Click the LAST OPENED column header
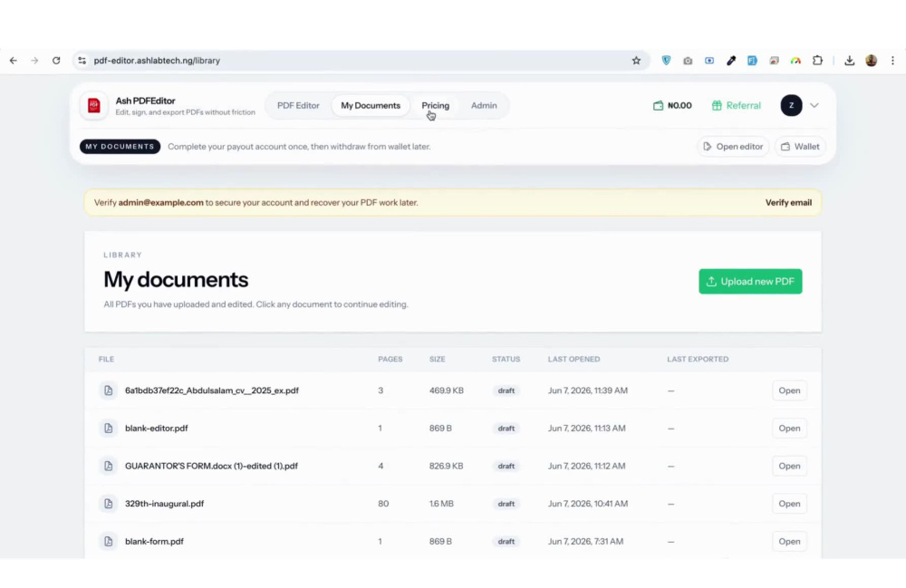The width and height of the screenshot is (906, 588). 573,360
